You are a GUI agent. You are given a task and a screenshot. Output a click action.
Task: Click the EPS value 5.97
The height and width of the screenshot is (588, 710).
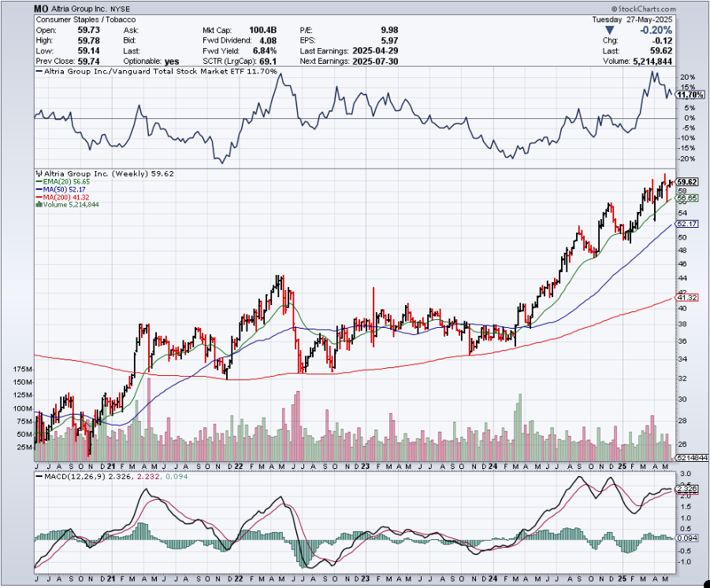click(x=389, y=41)
